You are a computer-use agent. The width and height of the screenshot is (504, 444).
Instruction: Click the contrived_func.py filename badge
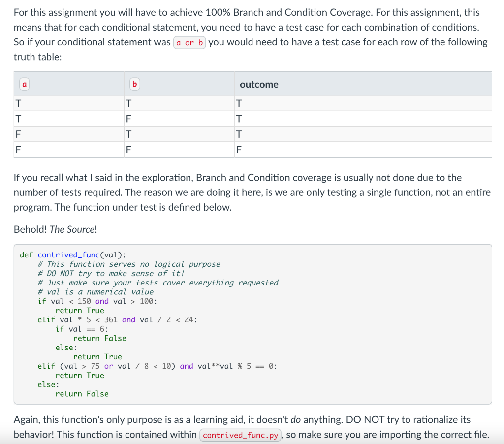(240, 435)
